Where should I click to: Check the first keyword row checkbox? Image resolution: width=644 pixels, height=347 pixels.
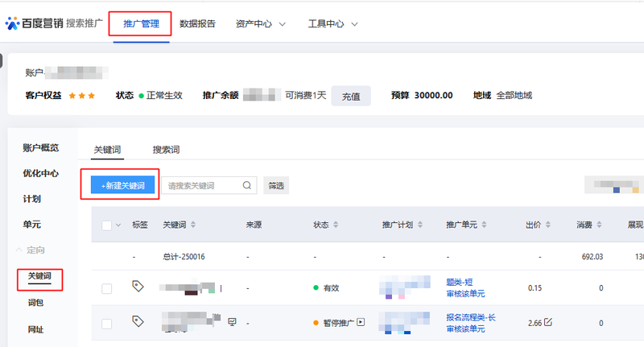(x=107, y=288)
